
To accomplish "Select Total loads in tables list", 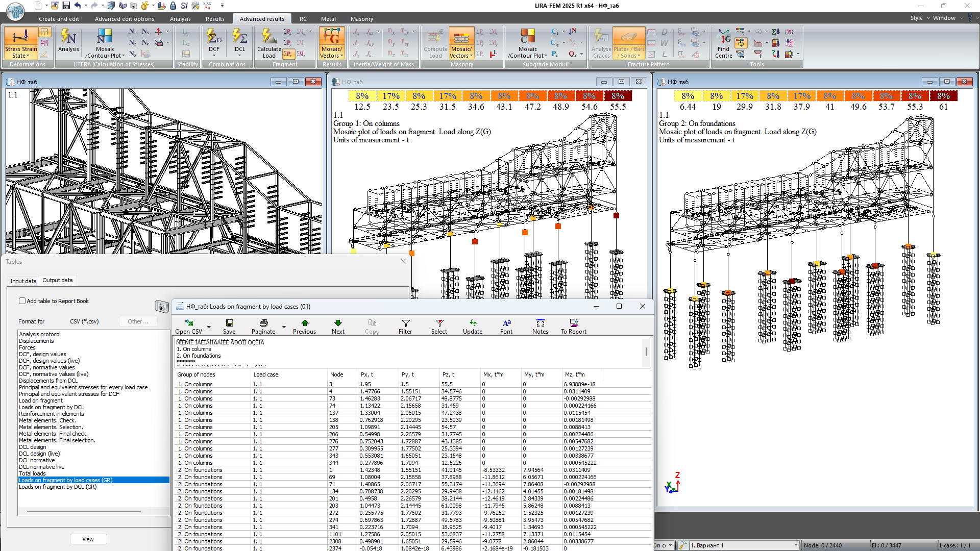I will tap(32, 473).
